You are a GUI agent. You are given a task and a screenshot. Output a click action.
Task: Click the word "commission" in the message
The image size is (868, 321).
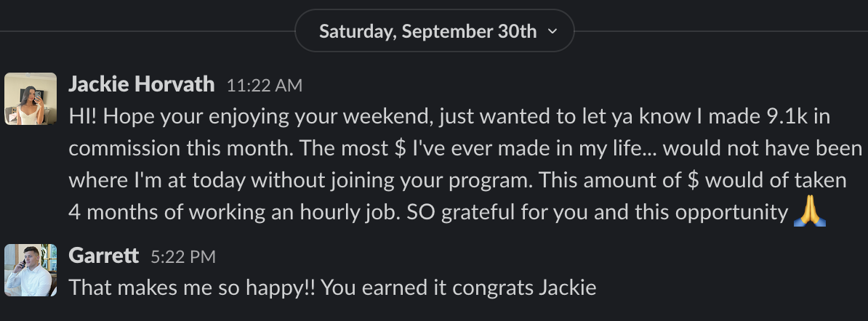(x=125, y=148)
